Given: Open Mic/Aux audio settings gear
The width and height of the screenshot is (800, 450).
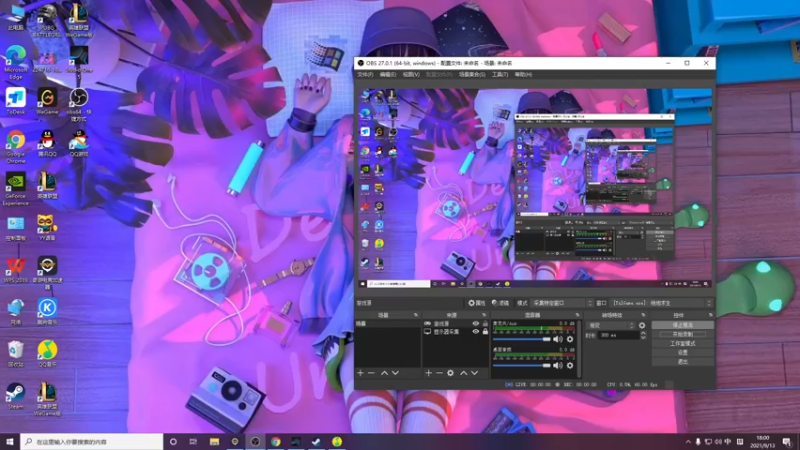Looking at the screenshot, I should 570,339.
